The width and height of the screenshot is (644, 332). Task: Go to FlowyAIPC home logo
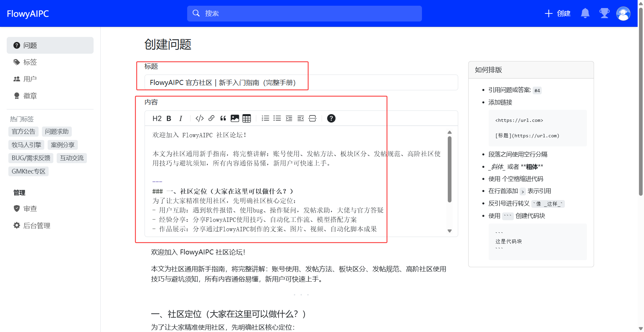[x=28, y=14]
